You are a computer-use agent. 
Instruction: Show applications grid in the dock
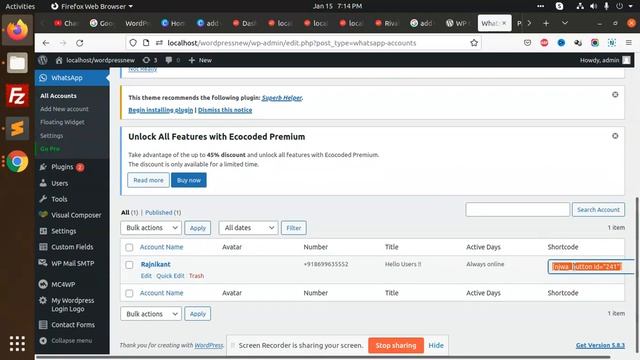pyautogui.click(x=17, y=343)
